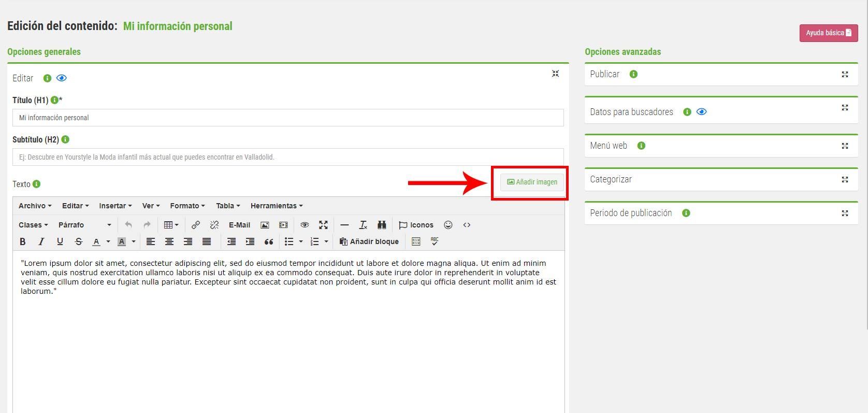Run the spell checker
The width and height of the screenshot is (868, 413).
point(435,241)
